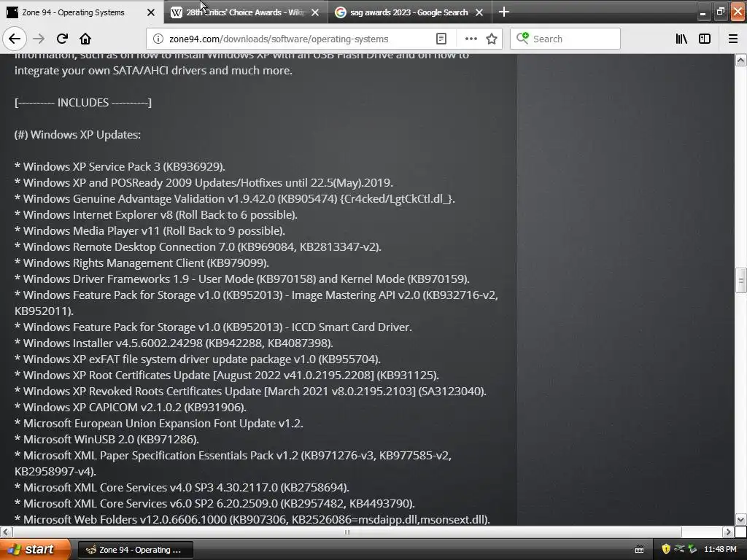This screenshot has width=747, height=560.
Task: Click the vertical scrollbar thumb
Action: point(740,281)
